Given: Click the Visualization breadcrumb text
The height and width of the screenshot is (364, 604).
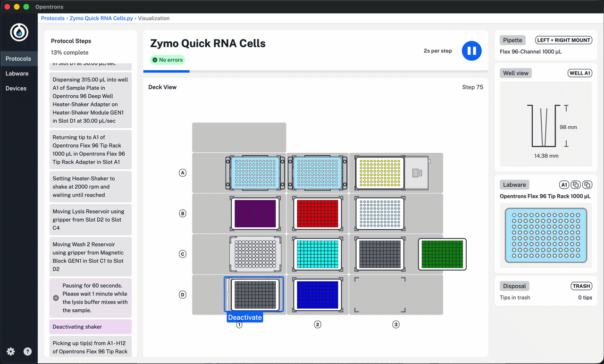Looking at the screenshot, I should coord(154,18).
